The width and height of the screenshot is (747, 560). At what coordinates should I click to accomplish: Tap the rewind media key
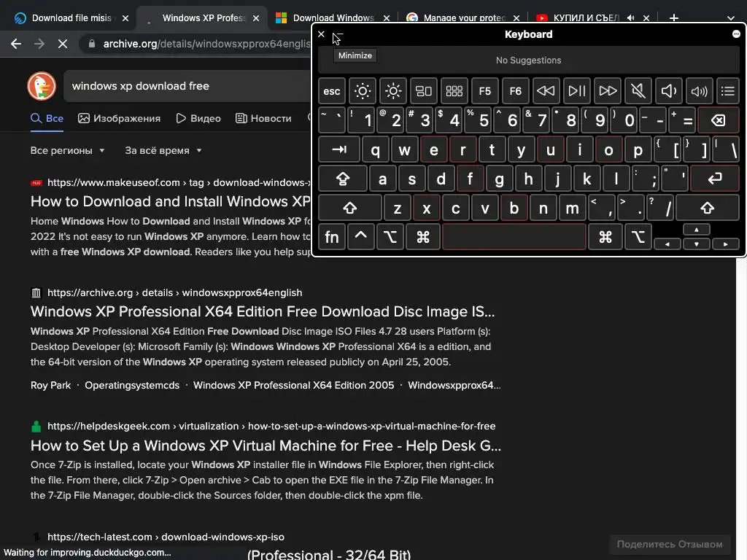(x=546, y=90)
